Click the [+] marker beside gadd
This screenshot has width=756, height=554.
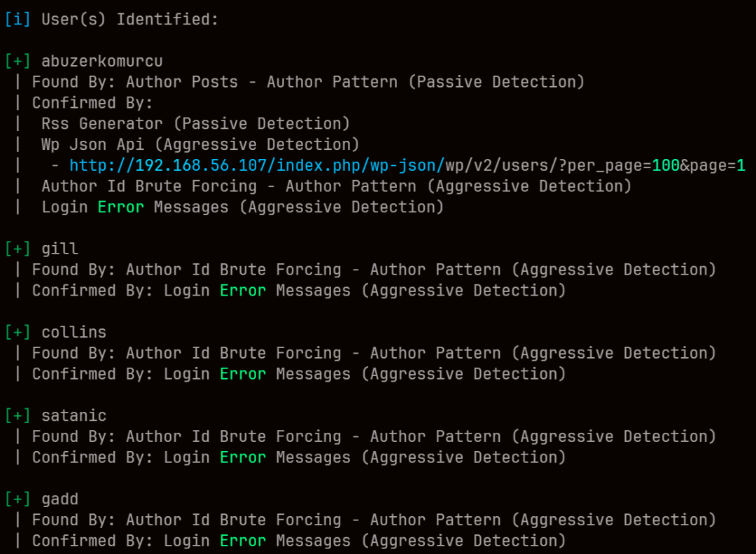[x=17, y=499]
